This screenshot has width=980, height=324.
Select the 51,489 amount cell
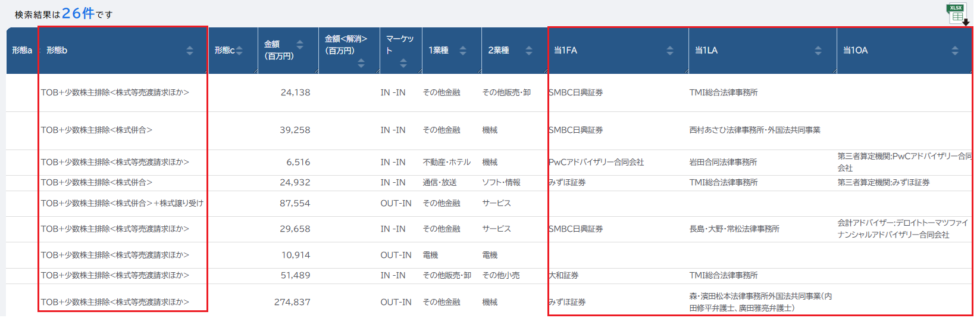pyautogui.click(x=296, y=275)
